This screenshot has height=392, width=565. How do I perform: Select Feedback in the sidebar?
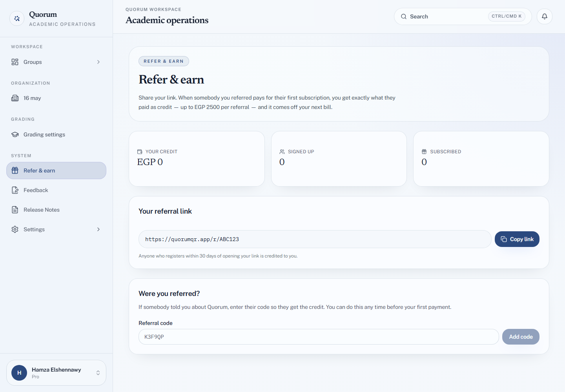56,190
